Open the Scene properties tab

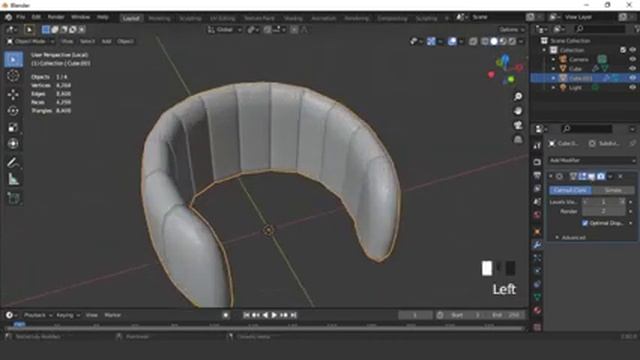click(537, 202)
